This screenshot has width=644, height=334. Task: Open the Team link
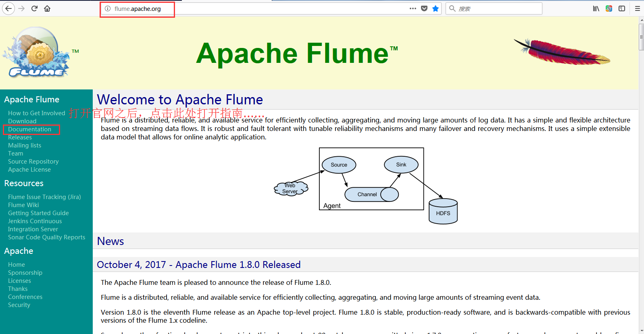(x=16, y=154)
